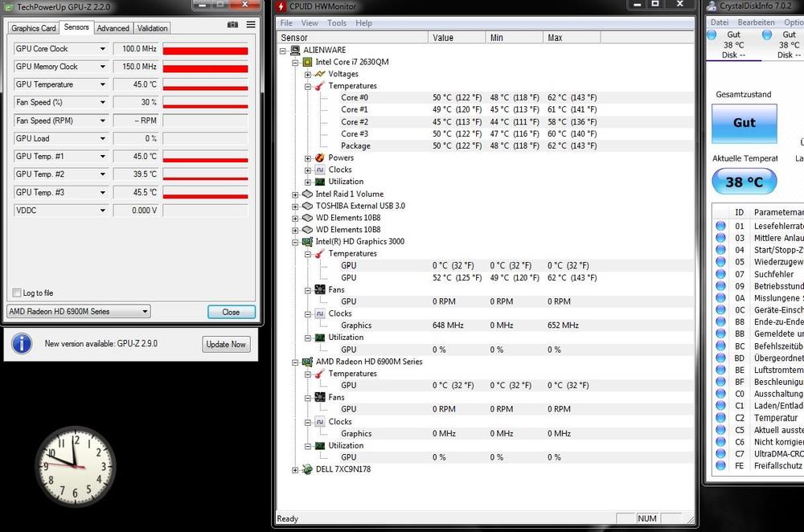Enable the Log to file checkbox
Screen dimensions: 804x532
pyautogui.click(x=17, y=293)
